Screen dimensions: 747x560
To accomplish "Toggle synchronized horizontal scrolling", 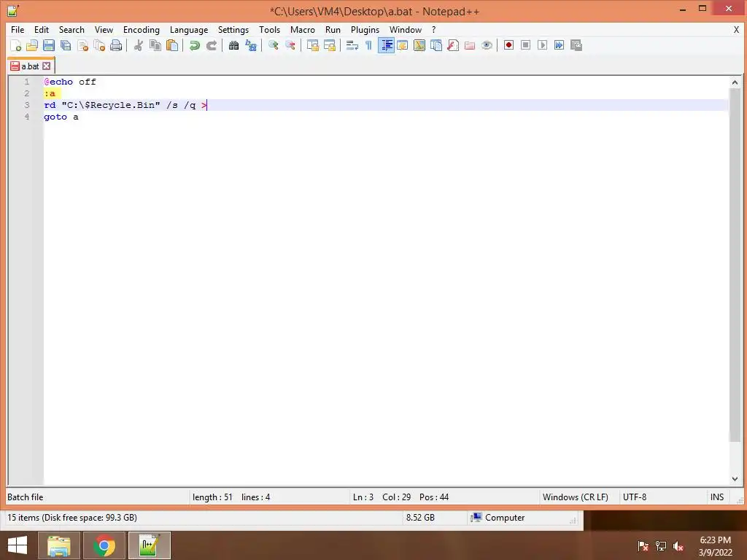I will 330,45.
